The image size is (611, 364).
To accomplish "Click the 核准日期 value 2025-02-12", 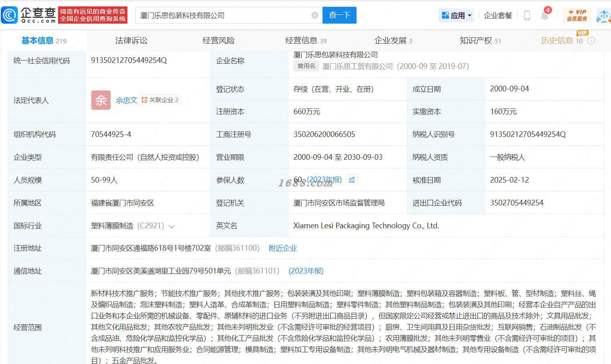I will (509, 180).
